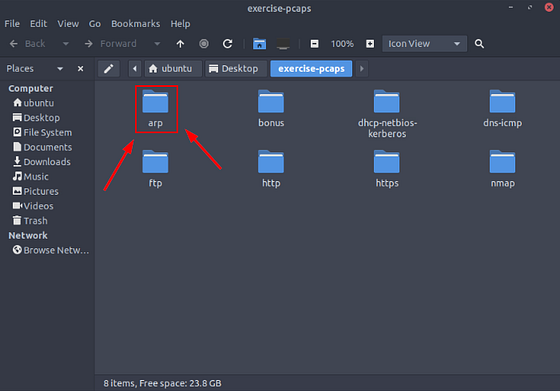This screenshot has height=391, width=560.
Task: Open Pictures in sidebar
Action: pyautogui.click(x=35, y=191)
